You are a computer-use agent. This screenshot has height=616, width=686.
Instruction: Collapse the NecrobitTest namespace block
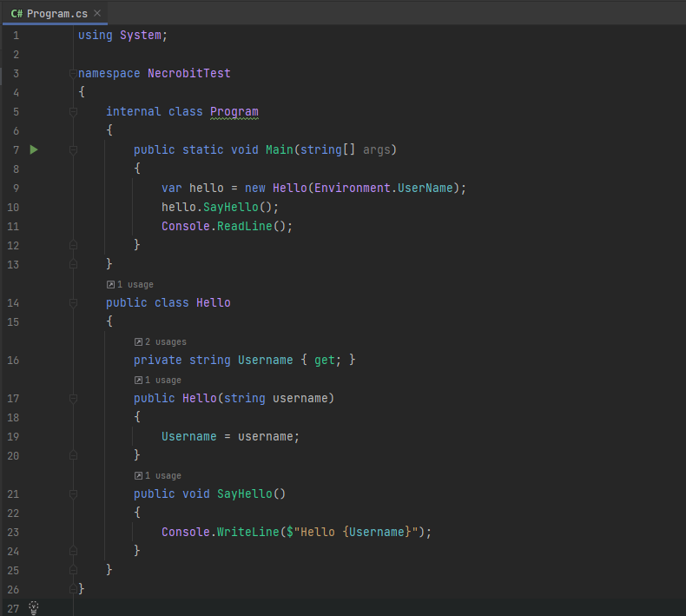74,74
